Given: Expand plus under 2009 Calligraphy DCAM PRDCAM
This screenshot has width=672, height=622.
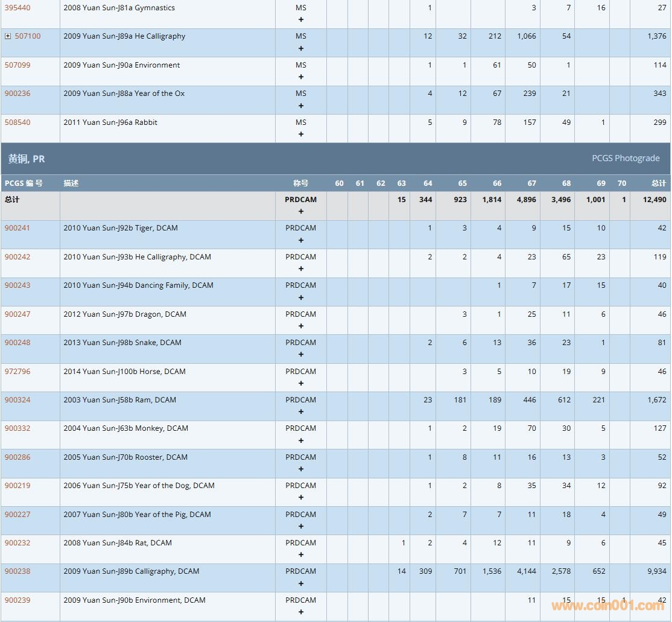Looking at the screenshot, I should [301, 583].
